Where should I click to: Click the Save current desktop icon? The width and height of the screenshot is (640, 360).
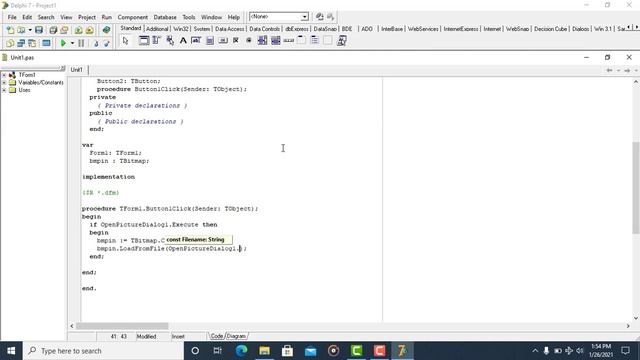tap(320, 17)
